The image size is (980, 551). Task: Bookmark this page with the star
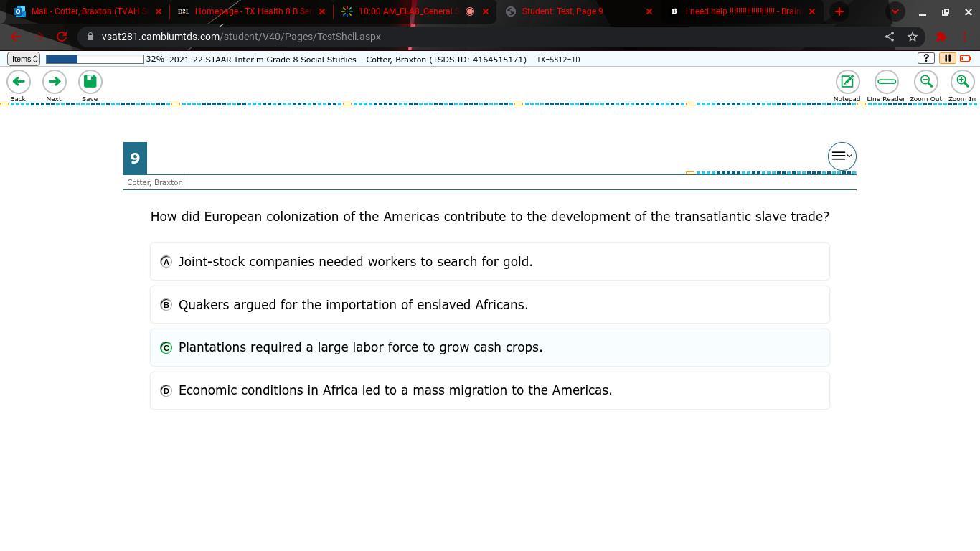click(913, 37)
